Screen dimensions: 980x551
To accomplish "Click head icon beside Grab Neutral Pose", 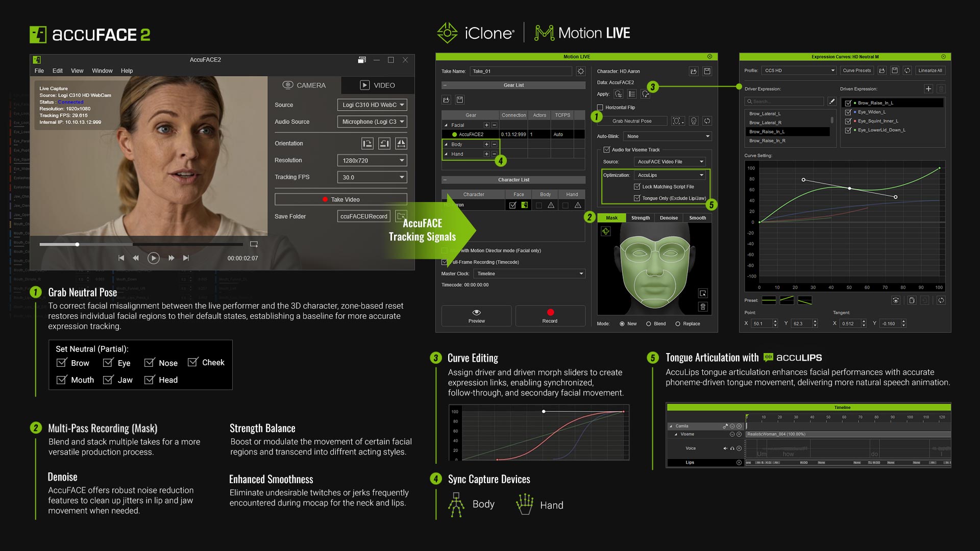I will pos(694,121).
